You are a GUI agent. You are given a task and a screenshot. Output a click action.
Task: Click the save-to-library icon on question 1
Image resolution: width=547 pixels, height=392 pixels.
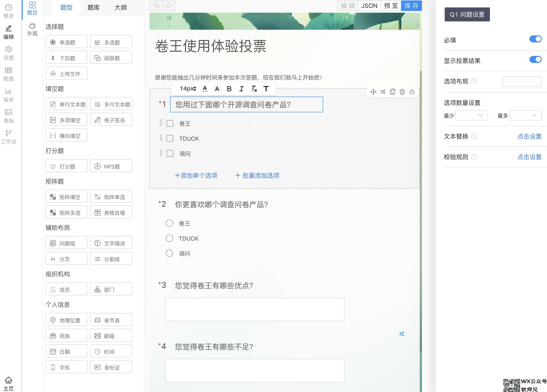pos(412,92)
